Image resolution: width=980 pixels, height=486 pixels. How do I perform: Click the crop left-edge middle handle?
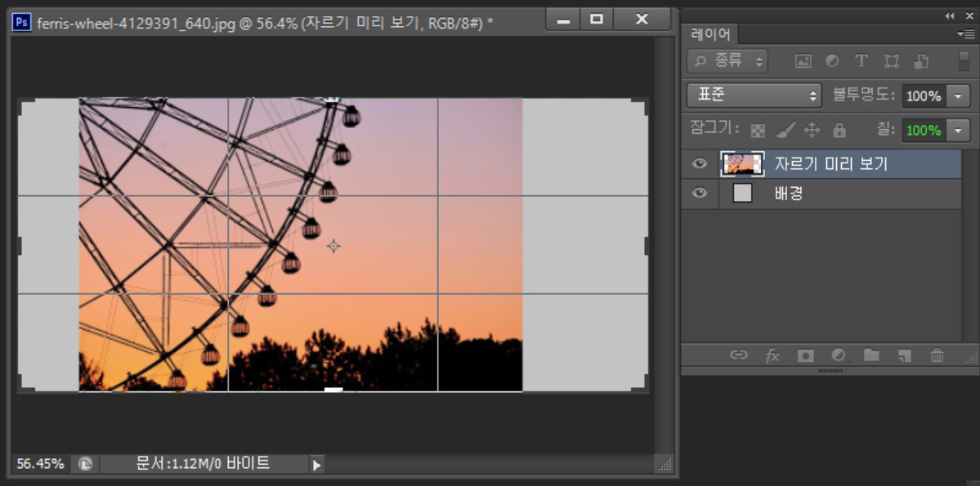click(20, 246)
